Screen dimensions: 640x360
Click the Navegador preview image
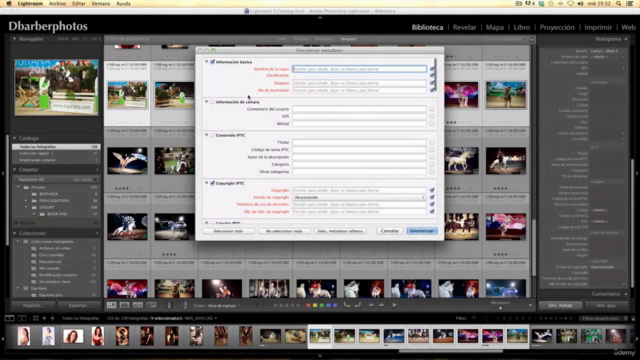tap(56, 87)
